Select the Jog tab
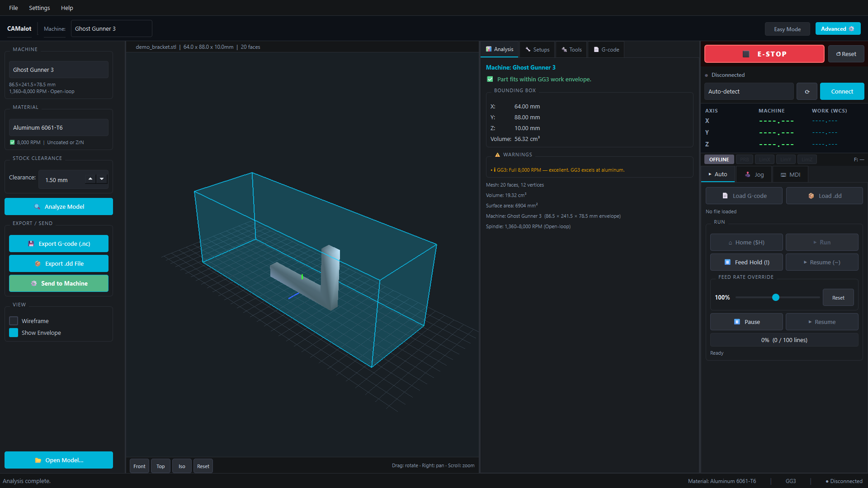Image resolution: width=868 pixels, height=488 pixels. tap(754, 174)
